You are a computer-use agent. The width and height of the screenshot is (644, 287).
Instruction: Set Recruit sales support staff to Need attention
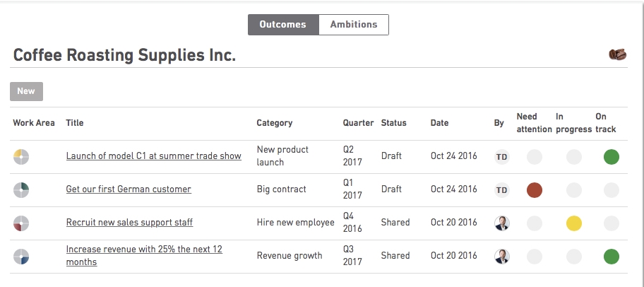coord(535,223)
